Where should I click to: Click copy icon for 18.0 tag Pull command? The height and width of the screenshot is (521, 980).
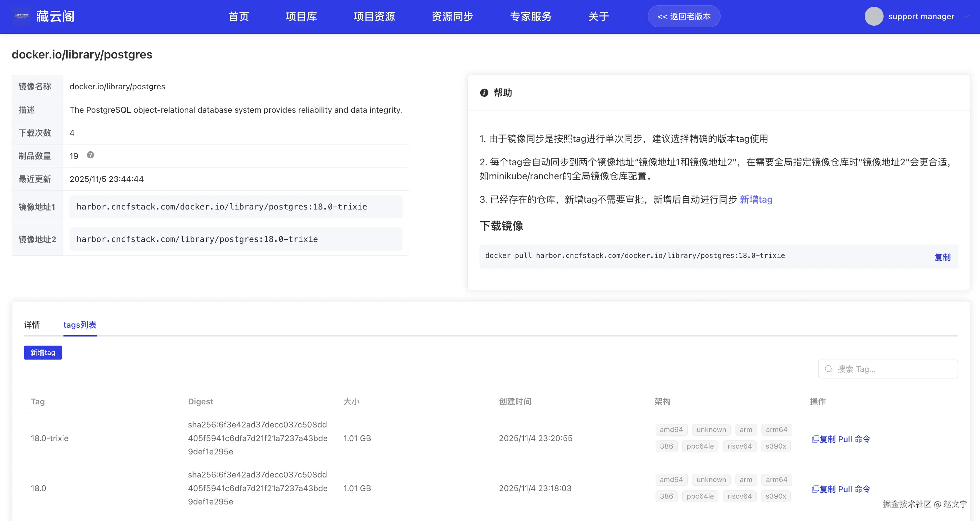[x=815, y=489]
